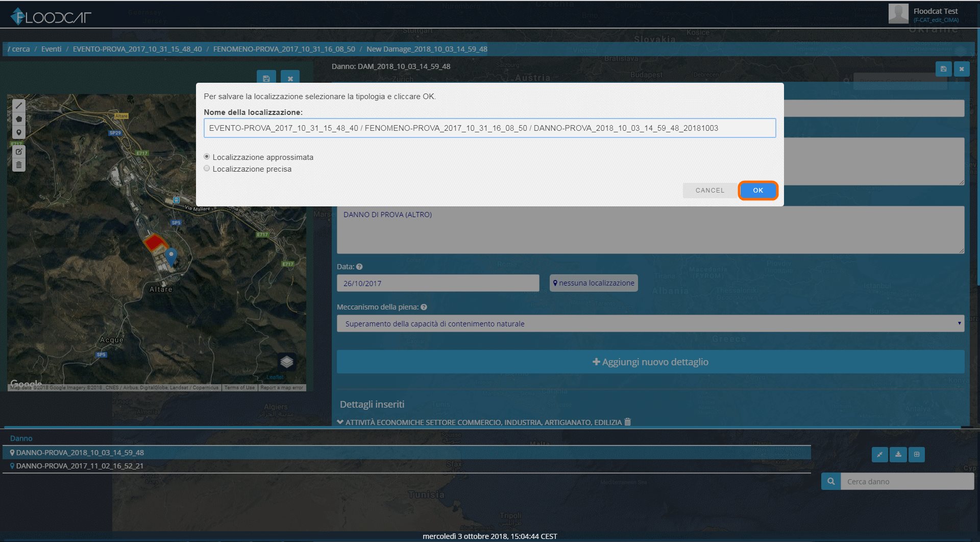The width and height of the screenshot is (980, 542).
Task: Click the Nome della localizzazione text field
Action: [x=489, y=128]
